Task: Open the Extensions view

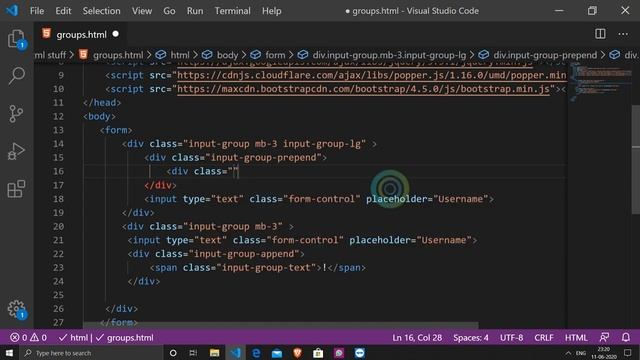Action: [16, 189]
